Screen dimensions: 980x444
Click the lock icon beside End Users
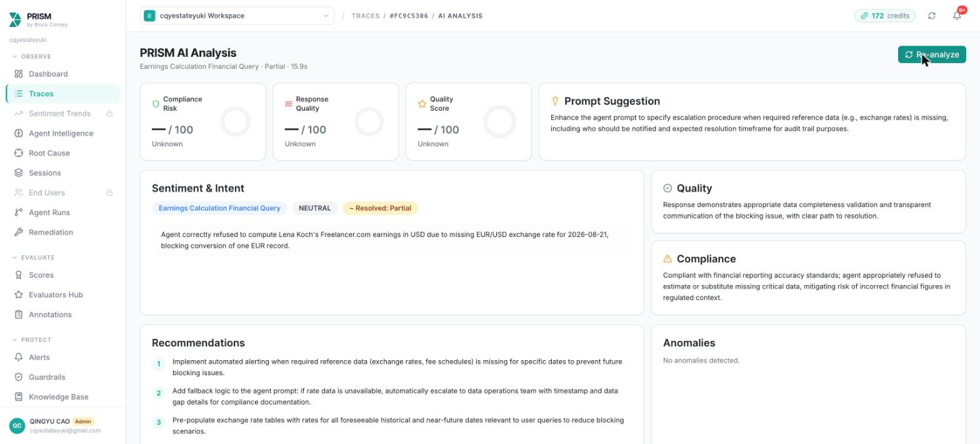109,193
